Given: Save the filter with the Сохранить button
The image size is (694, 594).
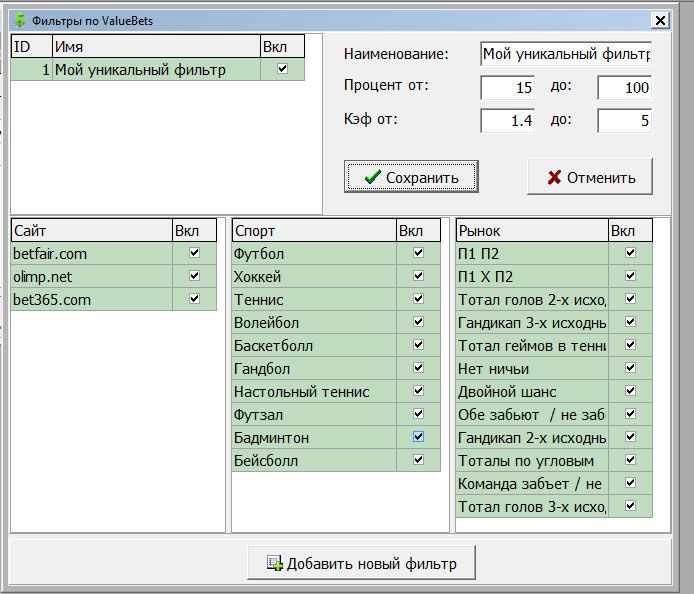Looking at the screenshot, I should coord(411,177).
